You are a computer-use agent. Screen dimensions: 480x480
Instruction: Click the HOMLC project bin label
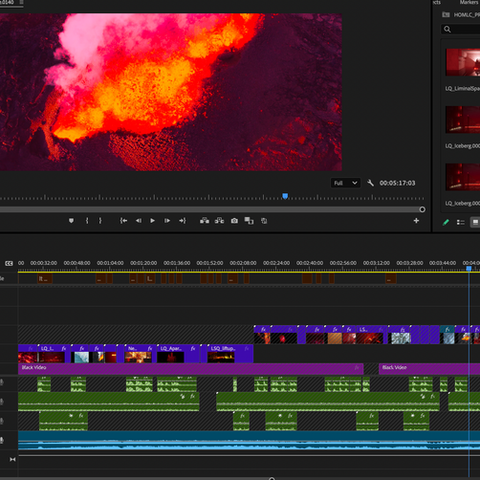pyautogui.click(x=467, y=15)
